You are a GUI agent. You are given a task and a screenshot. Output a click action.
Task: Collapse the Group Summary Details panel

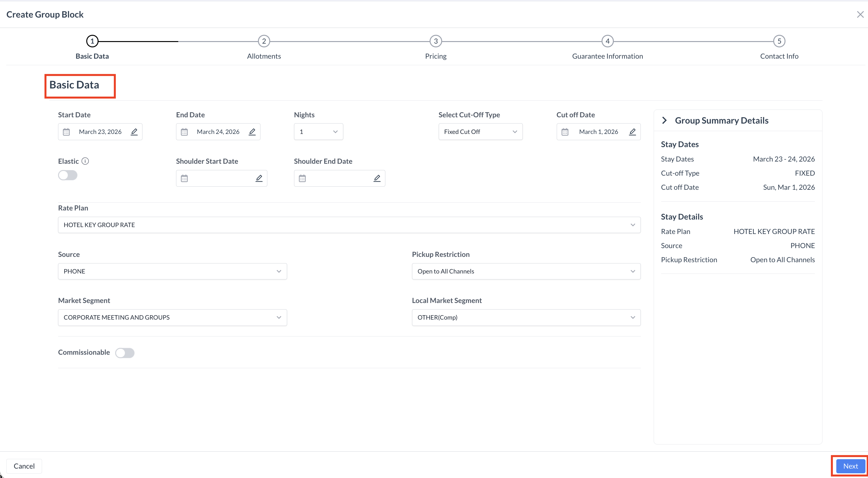click(664, 120)
